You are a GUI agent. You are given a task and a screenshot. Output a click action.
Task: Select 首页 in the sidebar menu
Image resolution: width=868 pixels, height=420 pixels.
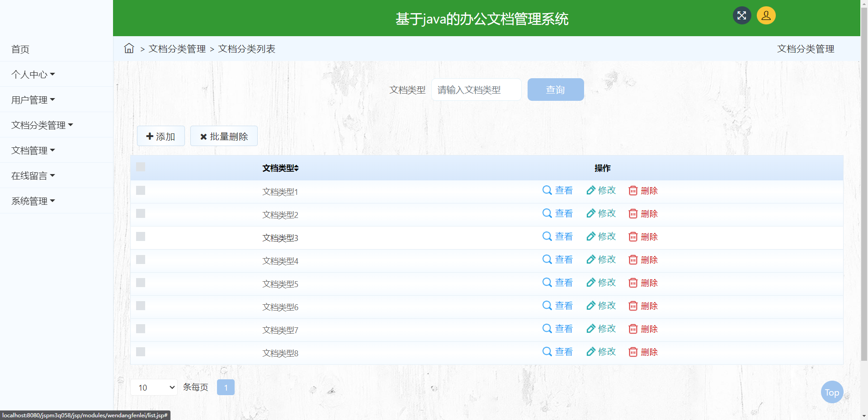[x=19, y=49]
